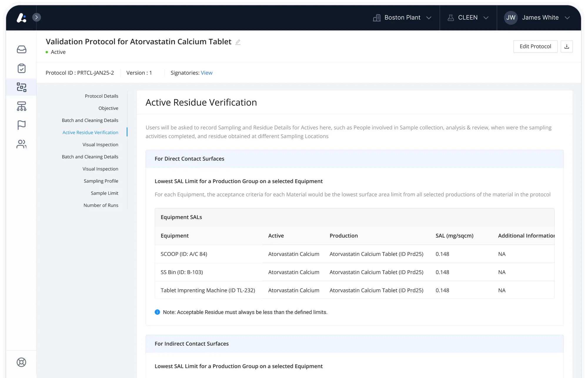This screenshot has width=588, height=378.
Task: Click the SAL (mg/sqcm) column header
Action: (x=454, y=236)
